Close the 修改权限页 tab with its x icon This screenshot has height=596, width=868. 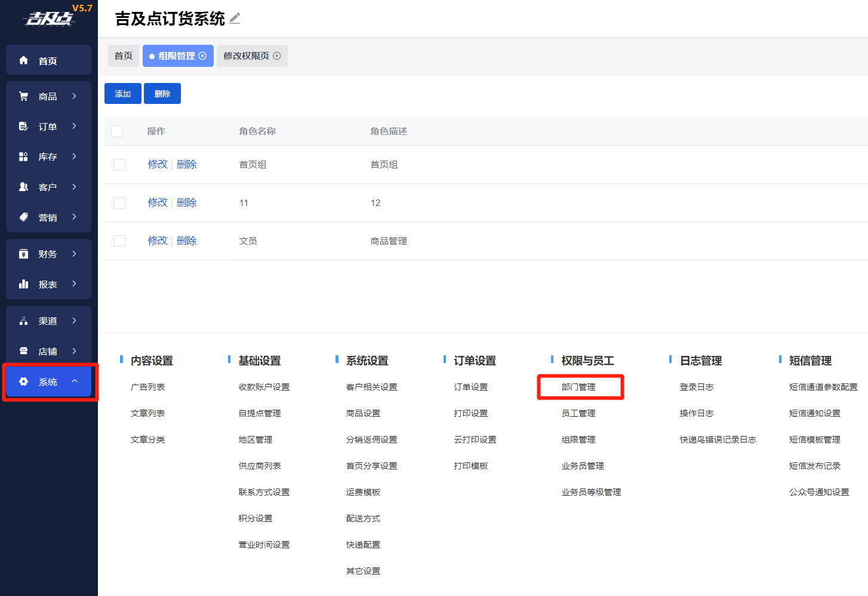tap(276, 56)
